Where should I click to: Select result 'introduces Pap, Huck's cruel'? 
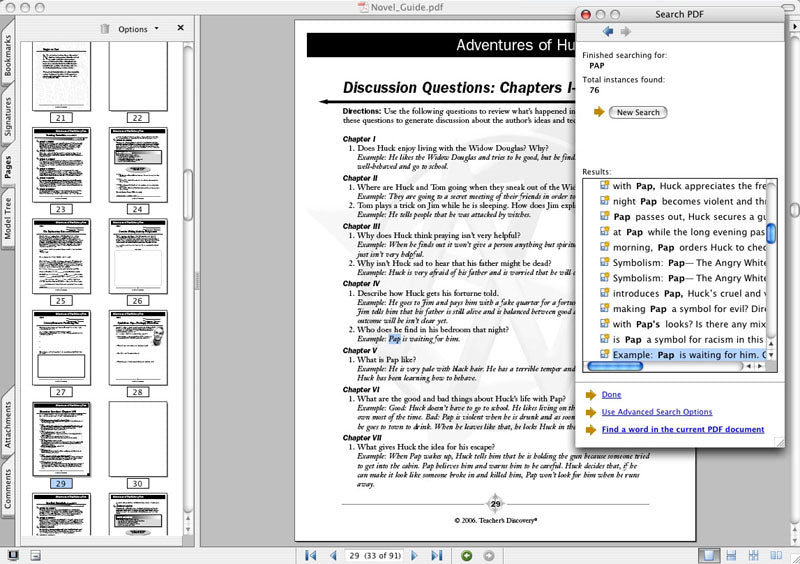[x=683, y=293]
